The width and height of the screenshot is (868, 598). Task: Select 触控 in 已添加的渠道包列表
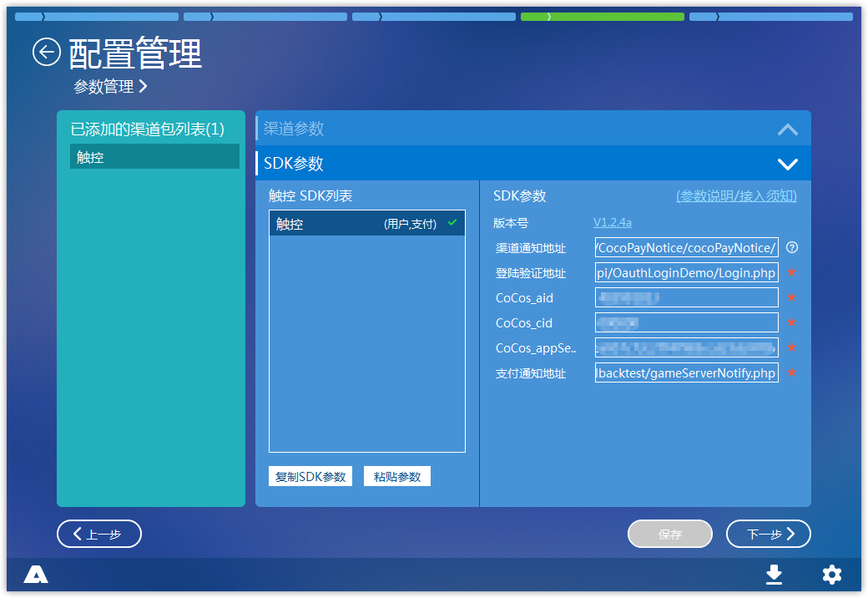[154, 156]
